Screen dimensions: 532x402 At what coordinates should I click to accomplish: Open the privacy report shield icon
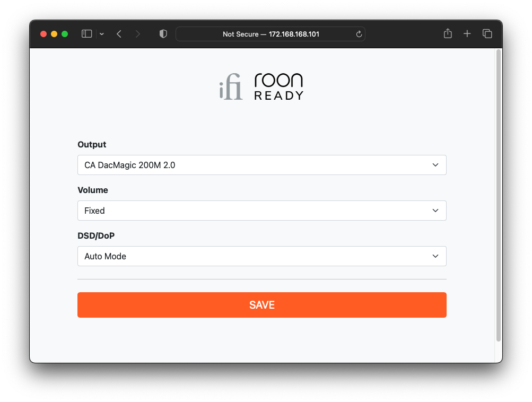(x=163, y=34)
